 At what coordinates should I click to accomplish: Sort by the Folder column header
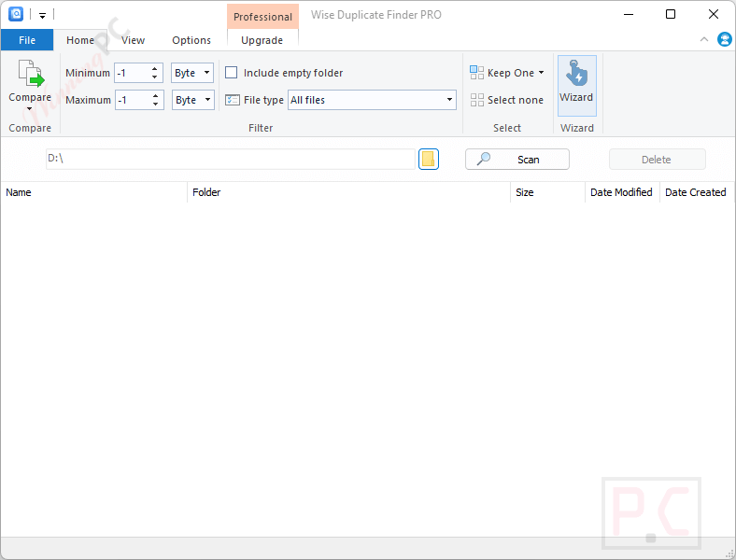348,192
